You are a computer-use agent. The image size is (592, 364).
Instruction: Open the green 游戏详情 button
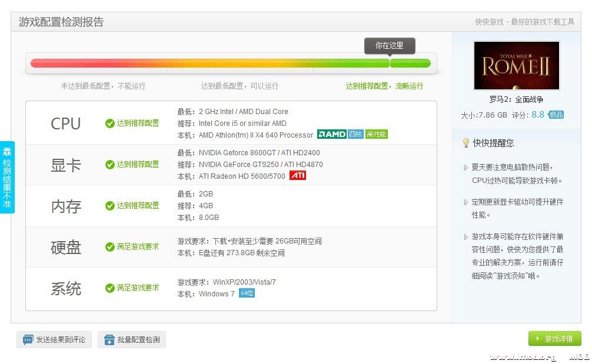tap(554, 339)
